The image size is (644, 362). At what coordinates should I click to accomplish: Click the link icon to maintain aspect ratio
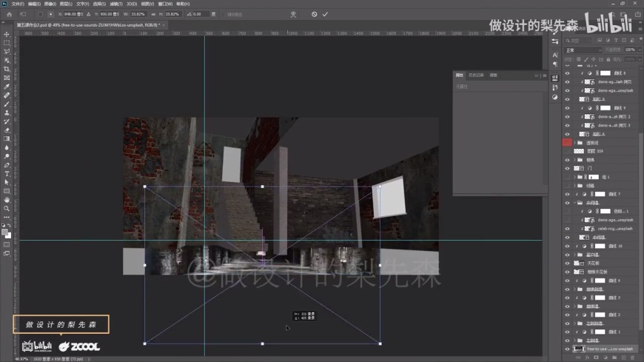pyautogui.click(x=153, y=14)
